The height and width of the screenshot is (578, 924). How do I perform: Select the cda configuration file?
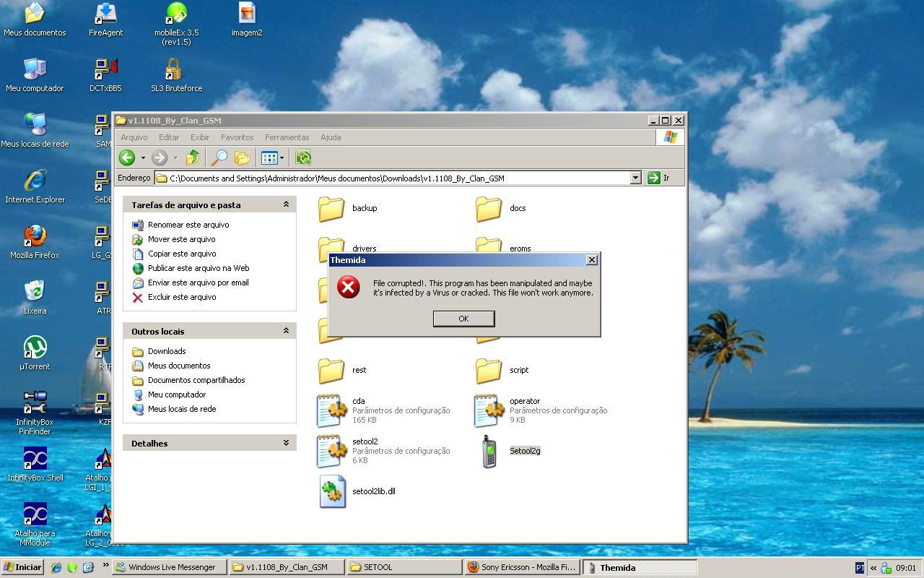(x=383, y=410)
